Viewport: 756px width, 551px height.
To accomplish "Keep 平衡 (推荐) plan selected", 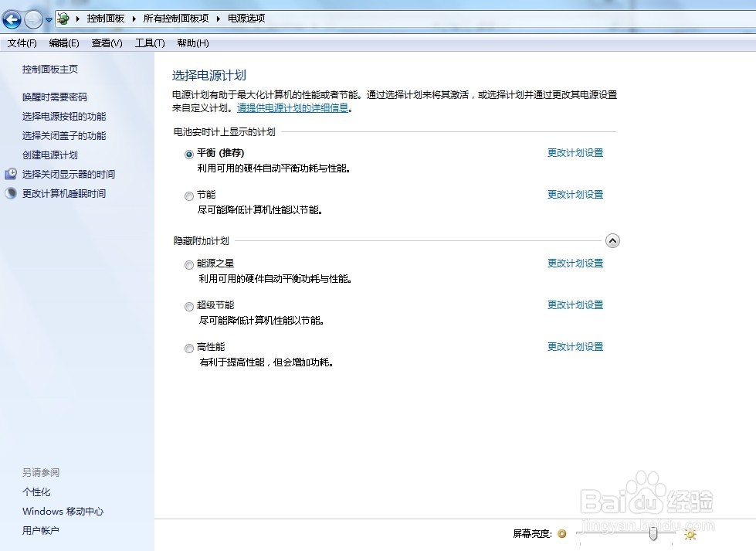I will (188, 154).
